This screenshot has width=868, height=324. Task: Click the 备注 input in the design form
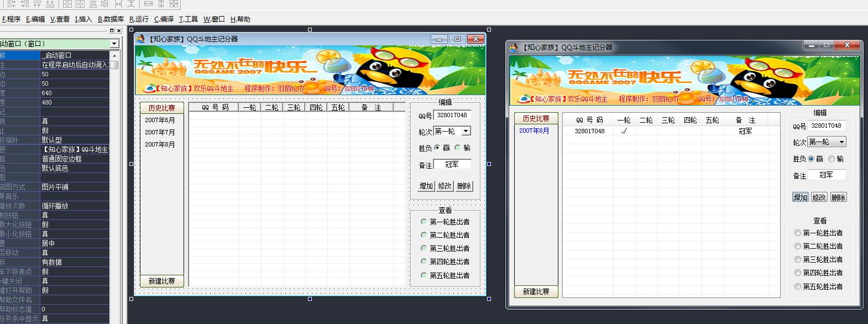coord(452,164)
